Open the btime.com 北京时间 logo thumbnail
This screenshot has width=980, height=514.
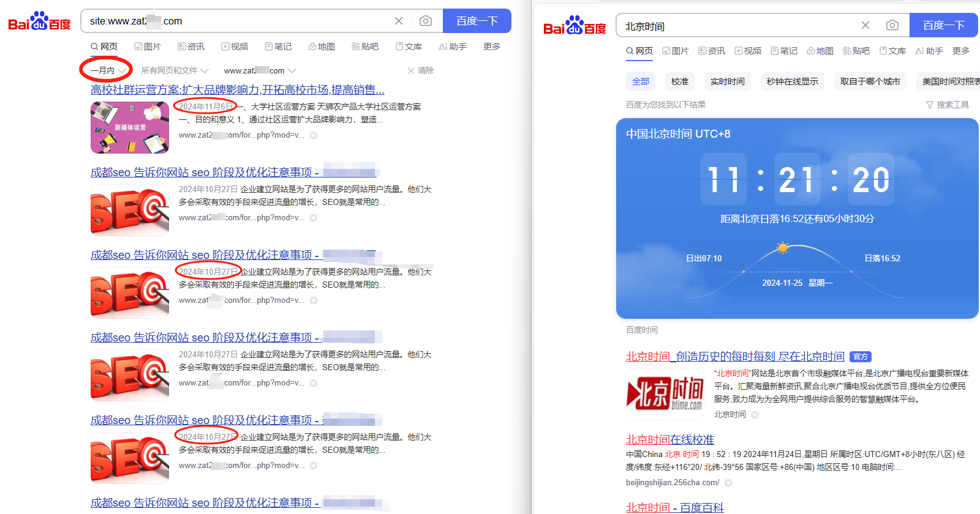click(x=665, y=393)
